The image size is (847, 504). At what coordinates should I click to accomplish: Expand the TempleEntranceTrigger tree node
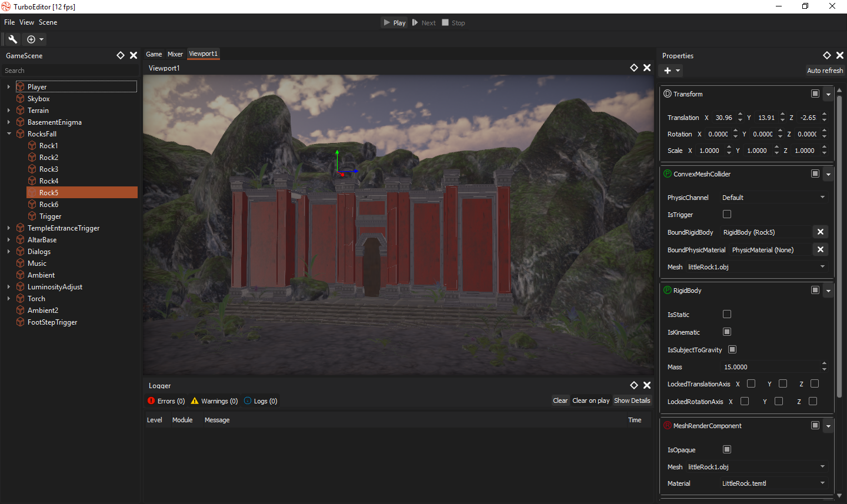[9, 228]
